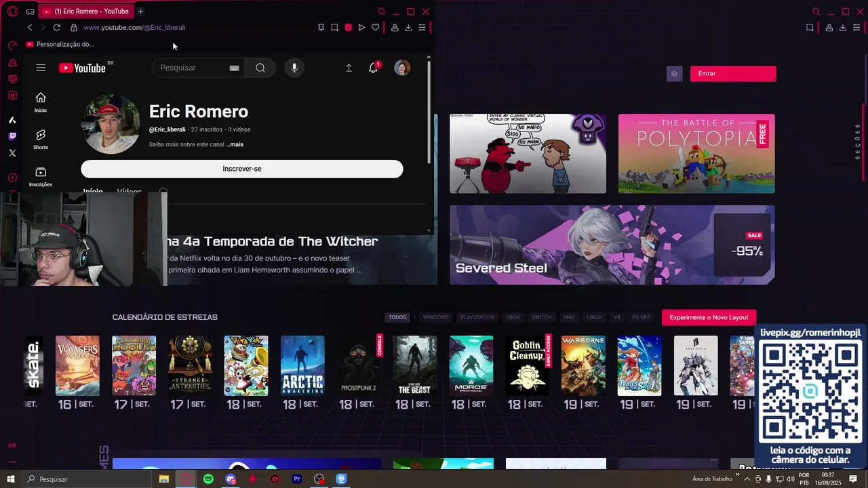868x488 pixels.
Task: Go back in the front Opera window
Action: 30,28
